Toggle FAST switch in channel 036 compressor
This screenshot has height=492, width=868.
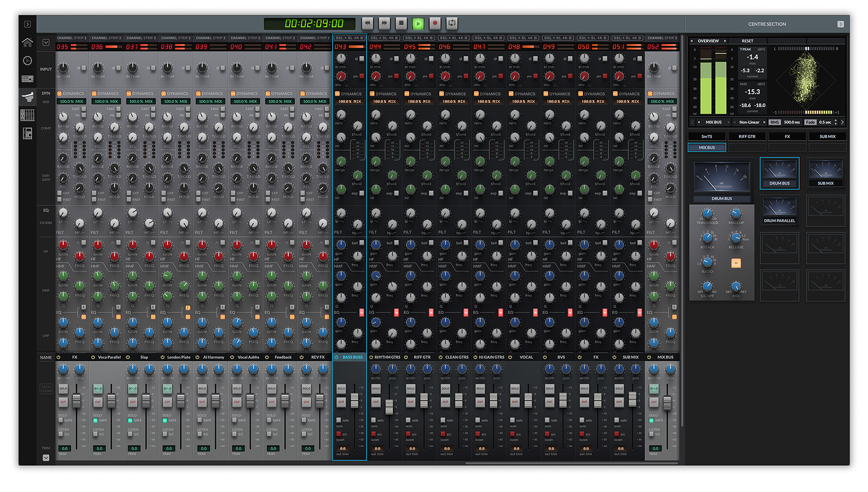[118, 109]
